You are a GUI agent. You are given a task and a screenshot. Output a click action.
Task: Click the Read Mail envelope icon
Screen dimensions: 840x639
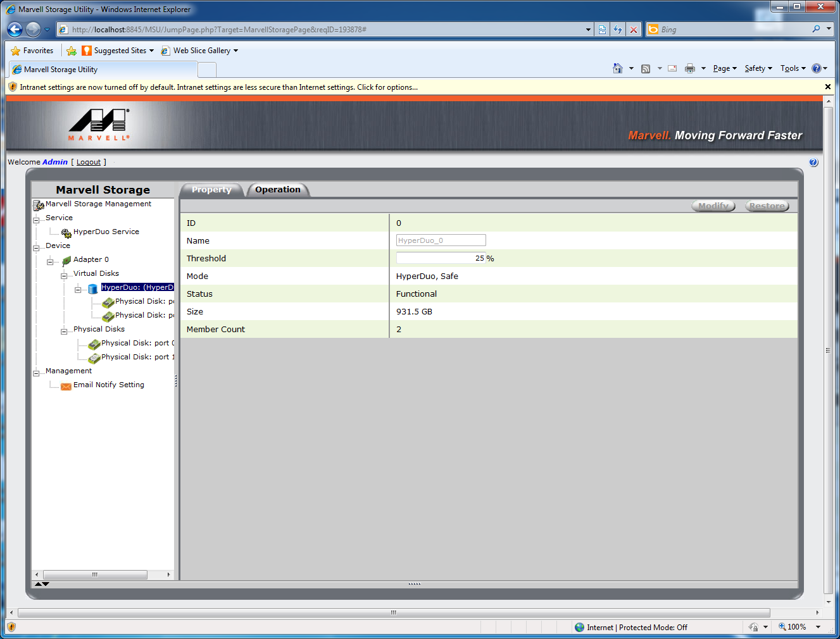point(672,68)
